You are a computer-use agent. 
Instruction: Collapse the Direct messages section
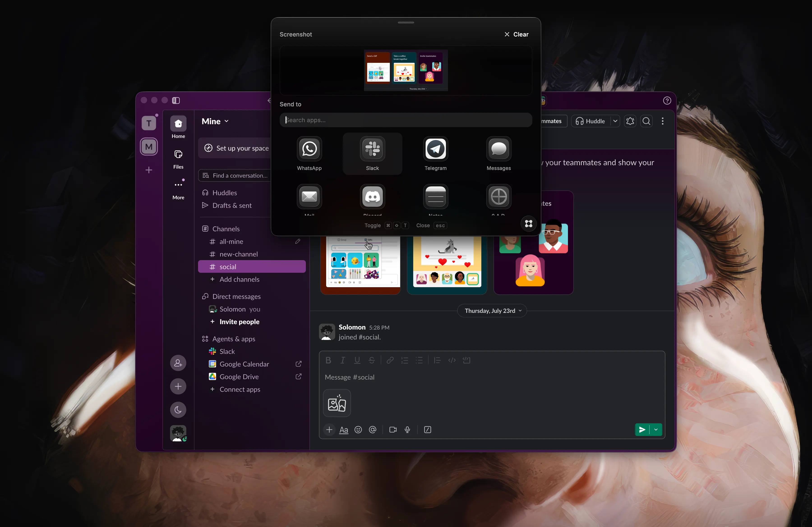click(x=236, y=296)
